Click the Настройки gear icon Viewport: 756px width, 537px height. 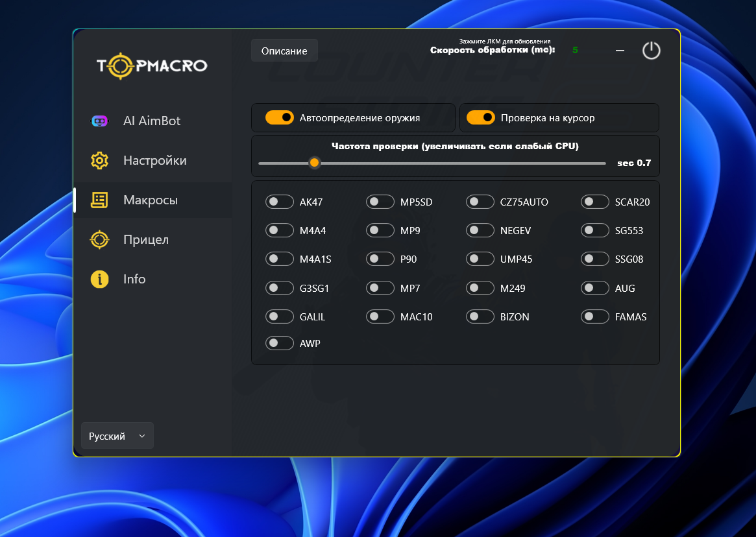(100, 161)
